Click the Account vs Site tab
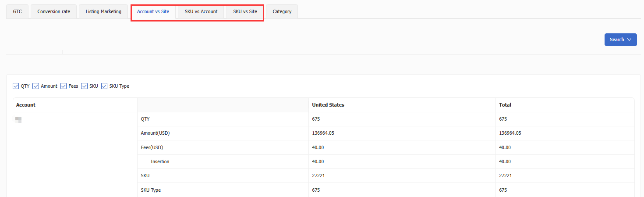The image size is (644, 197). (x=153, y=11)
